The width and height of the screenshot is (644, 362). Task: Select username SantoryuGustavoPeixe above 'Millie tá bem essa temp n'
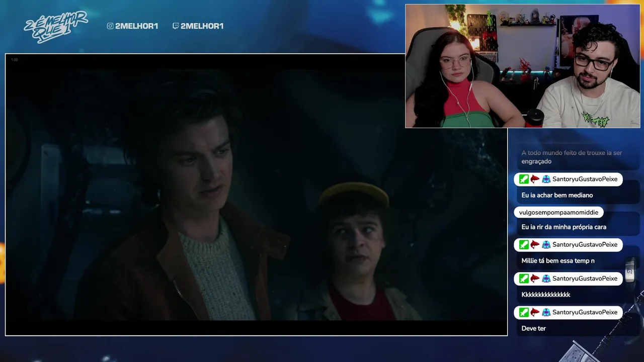(585, 245)
